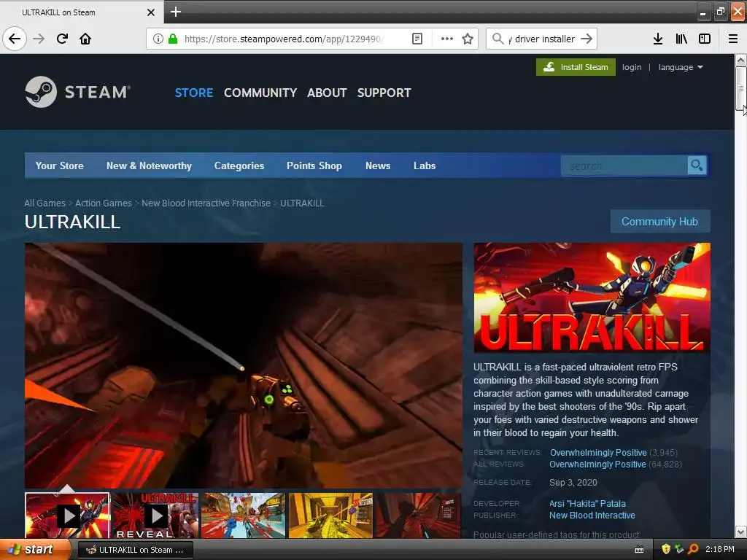Open the ABOUT page
This screenshot has height=560, width=747.
[x=327, y=93]
